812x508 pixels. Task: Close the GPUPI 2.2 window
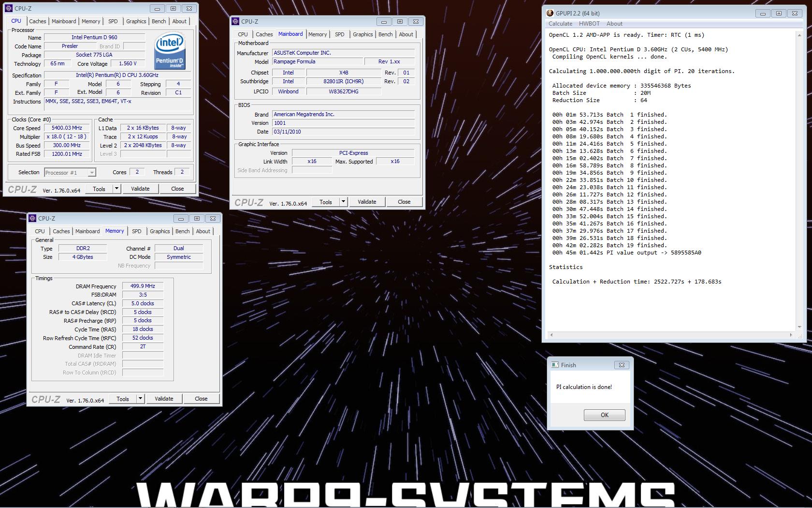[795, 13]
